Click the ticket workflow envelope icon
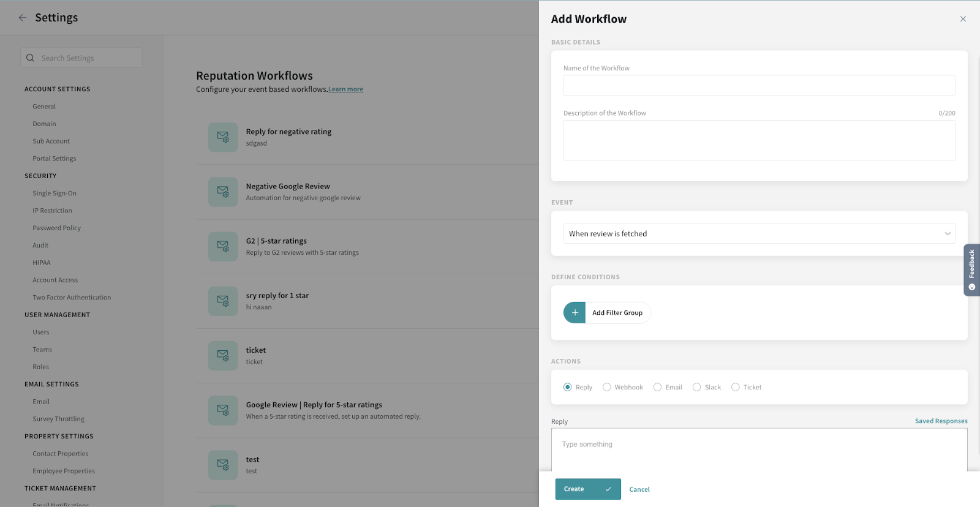Screen dimensions: 980x507 [x=223, y=356]
